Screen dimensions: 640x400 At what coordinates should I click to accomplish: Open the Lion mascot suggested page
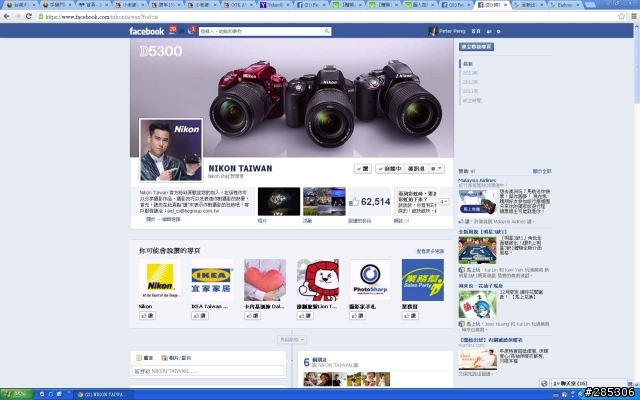click(x=318, y=280)
